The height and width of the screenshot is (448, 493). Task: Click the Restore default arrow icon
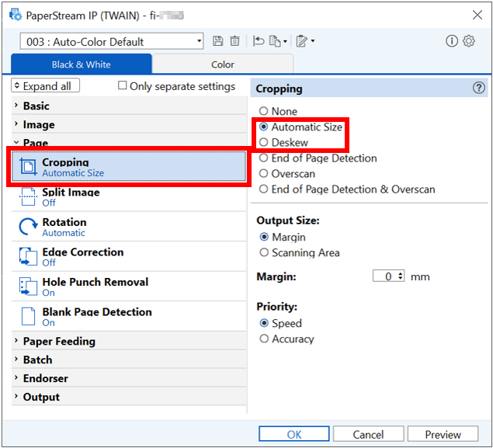click(x=259, y=41)
